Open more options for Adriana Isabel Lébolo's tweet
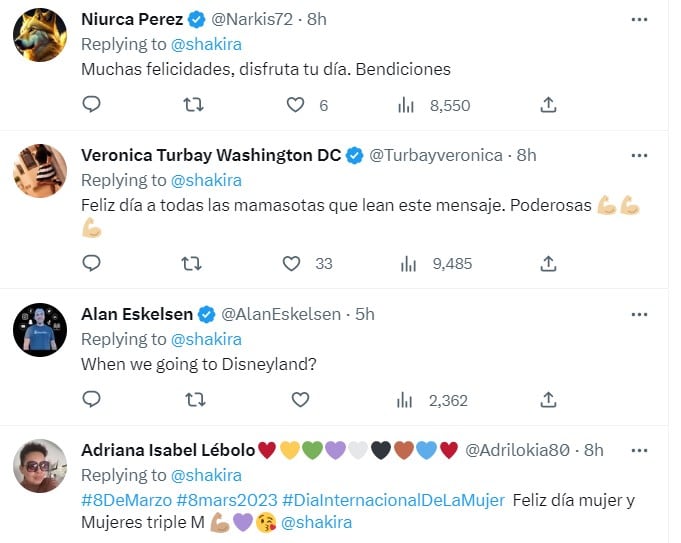Viewport: 681px width, 543px height. point(639,450)
